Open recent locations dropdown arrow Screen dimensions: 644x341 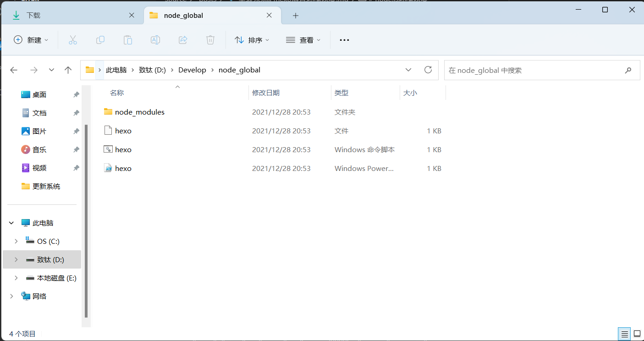[x=51, y=70]
